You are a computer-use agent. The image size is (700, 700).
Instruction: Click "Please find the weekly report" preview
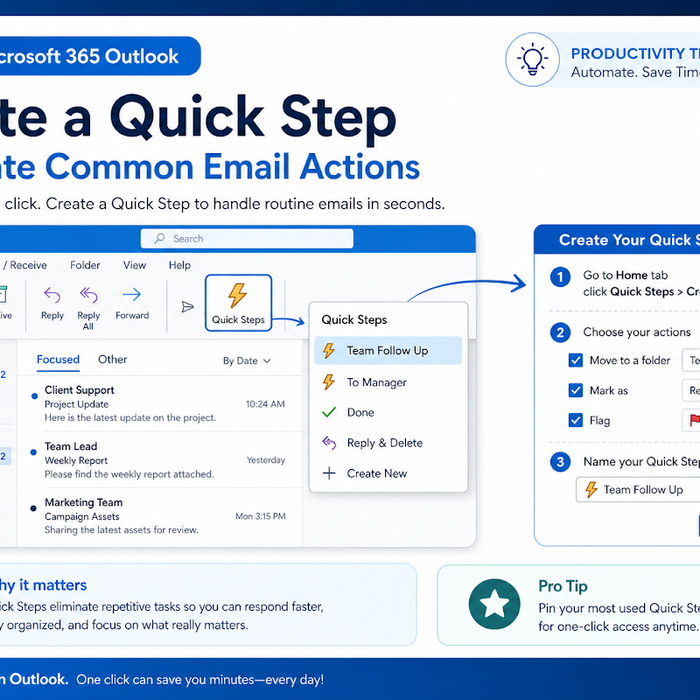pos(129,474)
